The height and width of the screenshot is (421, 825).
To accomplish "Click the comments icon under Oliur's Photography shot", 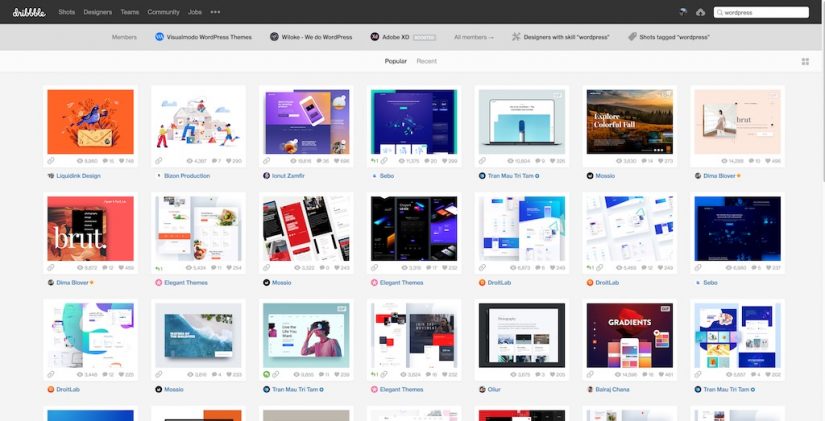I will pos(539,375).
